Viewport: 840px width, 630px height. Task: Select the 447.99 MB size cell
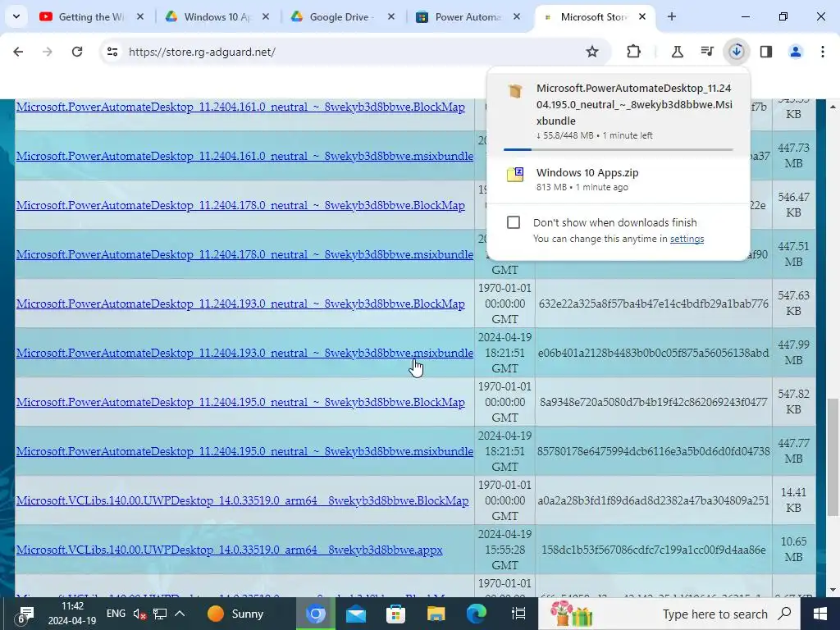[793, 353]
